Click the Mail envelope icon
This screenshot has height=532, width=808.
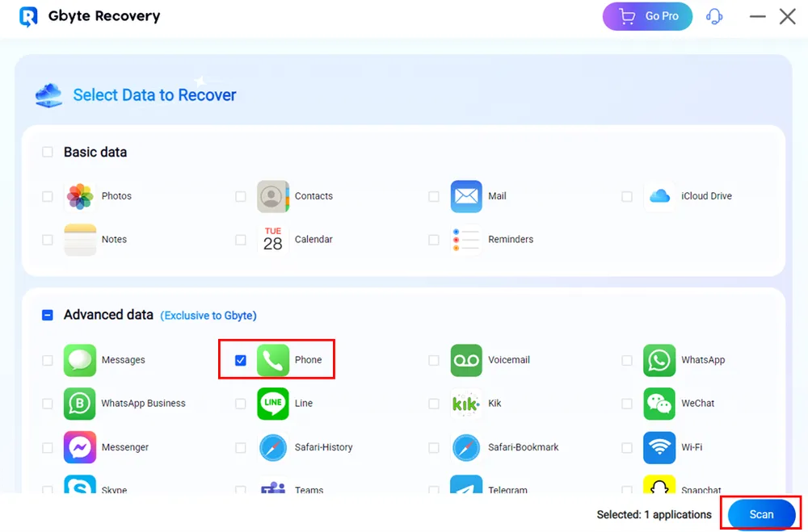tap(466, 196)
